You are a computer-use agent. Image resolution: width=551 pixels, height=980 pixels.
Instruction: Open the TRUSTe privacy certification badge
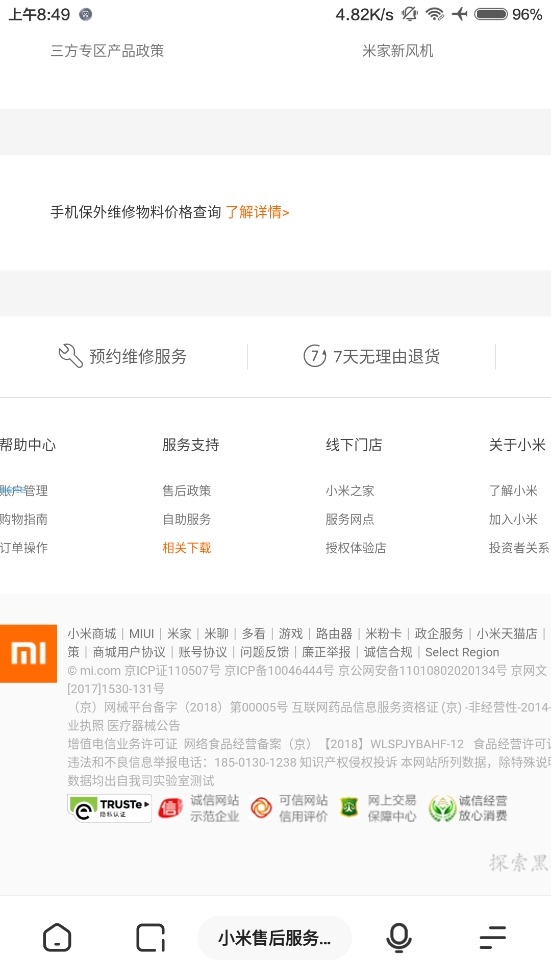tap(110, 808)
